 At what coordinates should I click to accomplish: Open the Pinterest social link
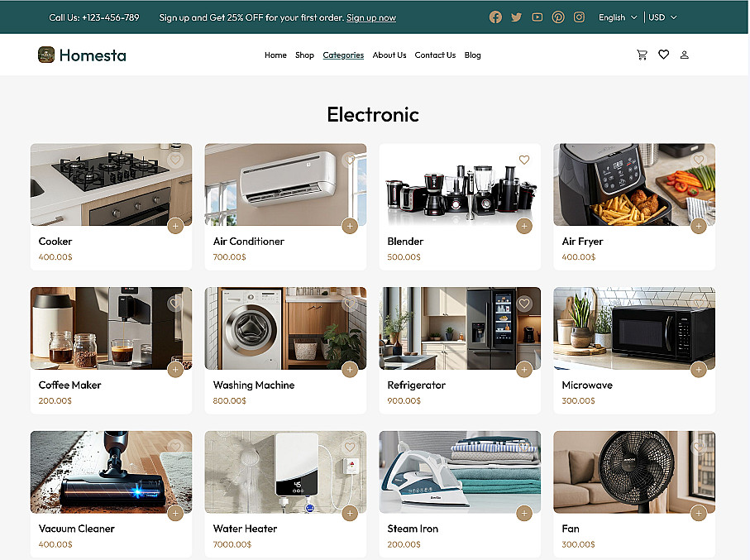[558, 17]
